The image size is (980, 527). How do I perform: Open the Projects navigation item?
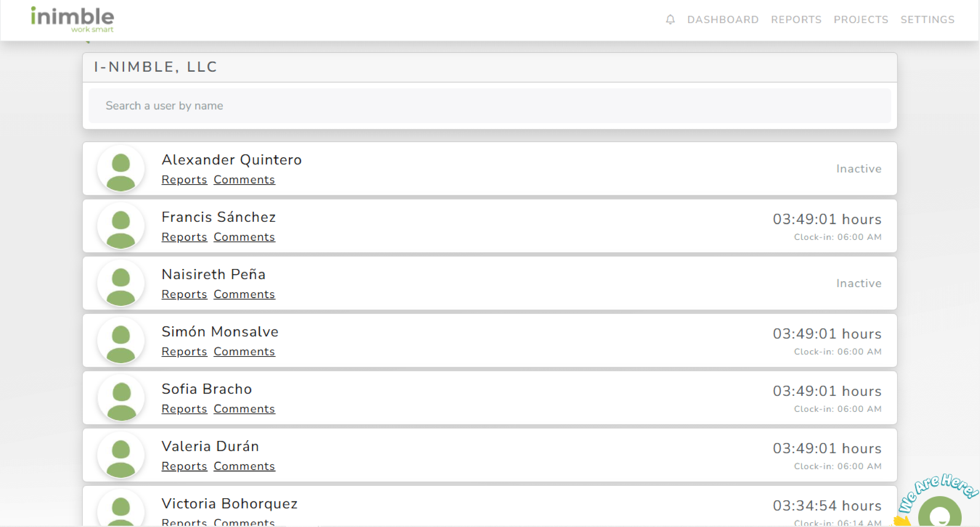(861, 20)
